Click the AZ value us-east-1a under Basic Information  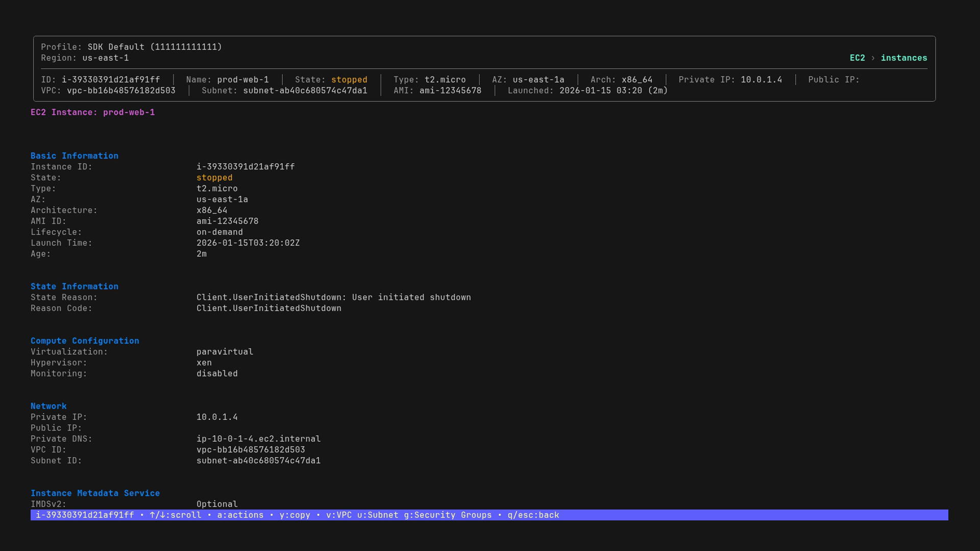click(x=222, y=199)
